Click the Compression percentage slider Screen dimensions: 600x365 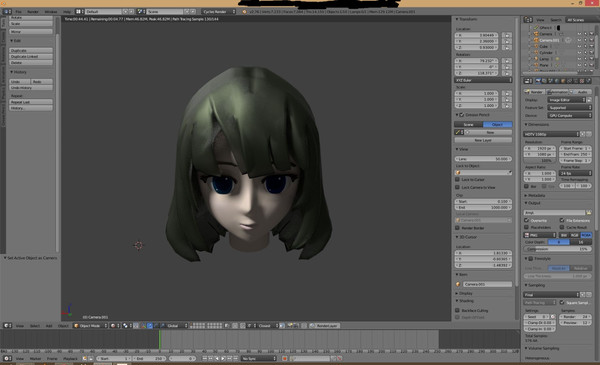click(x=557, y=249)
